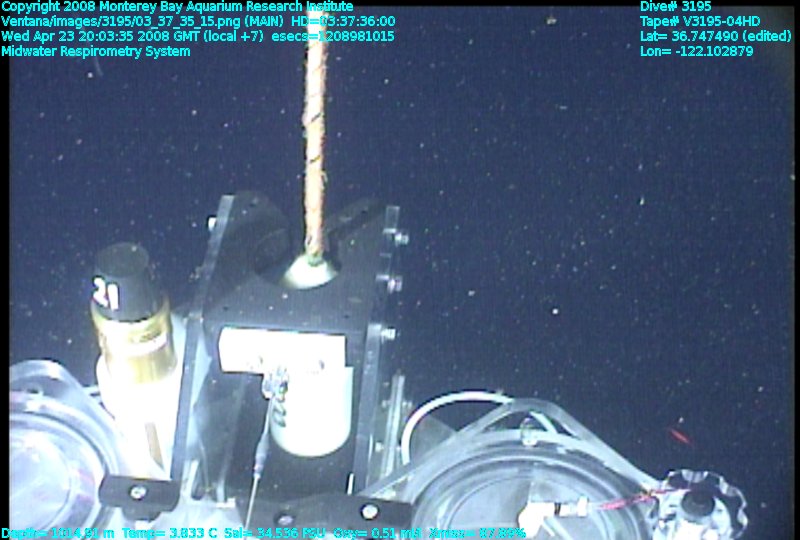Image resolution: width=800 pixels, height=540 pixels.
Task: Click the Sal= 34.536 PSU reading
Action: 274,533
